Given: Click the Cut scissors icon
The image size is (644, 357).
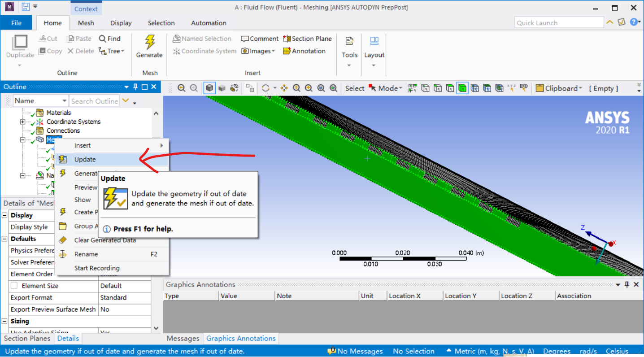Looking at the screenshot, I should click(43, 39).
